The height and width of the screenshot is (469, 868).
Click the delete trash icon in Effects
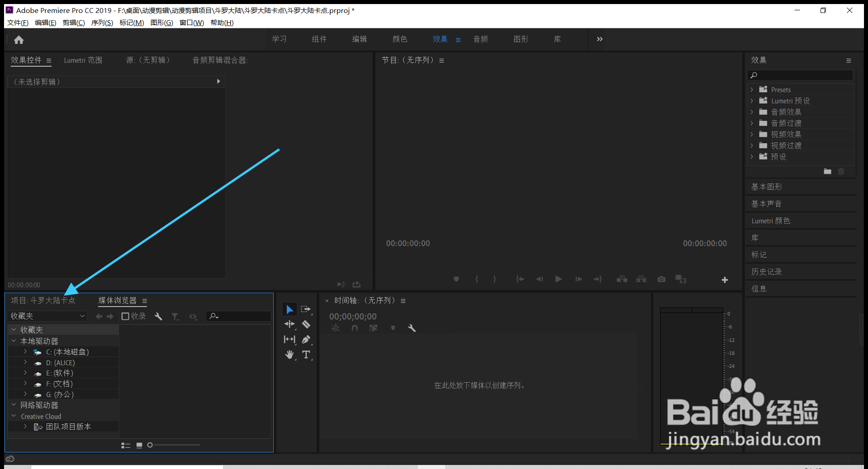841,171
